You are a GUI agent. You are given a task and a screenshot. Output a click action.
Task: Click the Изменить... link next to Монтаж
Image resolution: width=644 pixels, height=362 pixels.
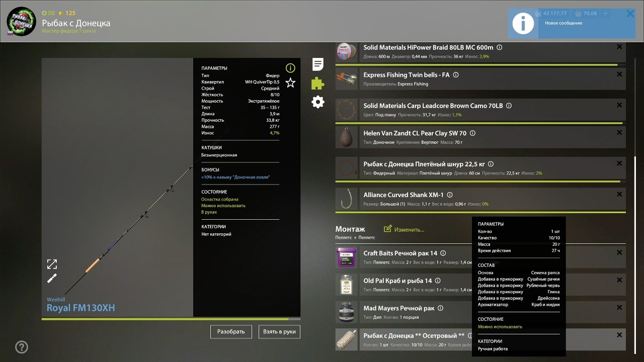point(404,229)
